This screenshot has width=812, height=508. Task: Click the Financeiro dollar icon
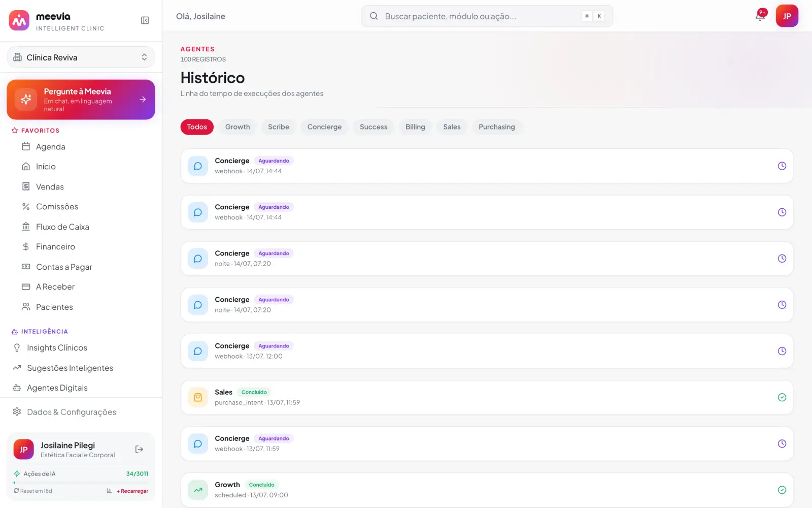[26, 246]
